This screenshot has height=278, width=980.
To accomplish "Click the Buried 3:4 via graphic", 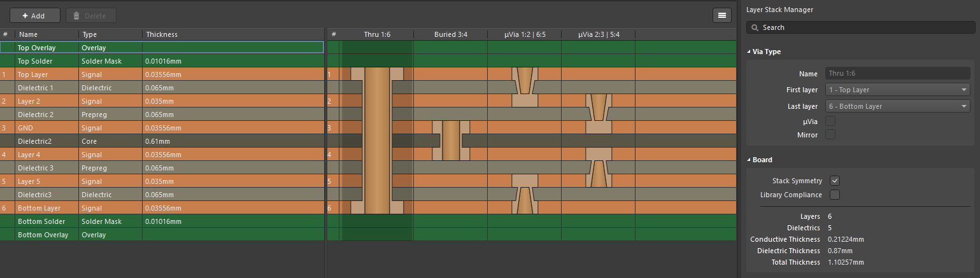I will point(451,141).
